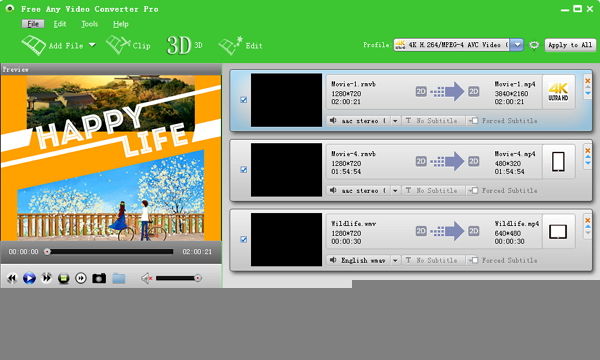Click the Add File button
600x360 pixels.
(x=52, y=45)
